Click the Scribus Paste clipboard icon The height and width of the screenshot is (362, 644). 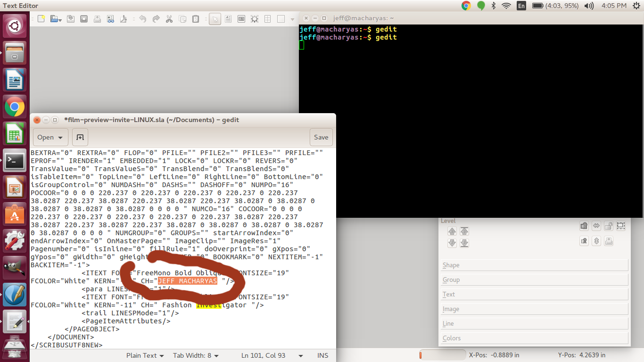196,19
